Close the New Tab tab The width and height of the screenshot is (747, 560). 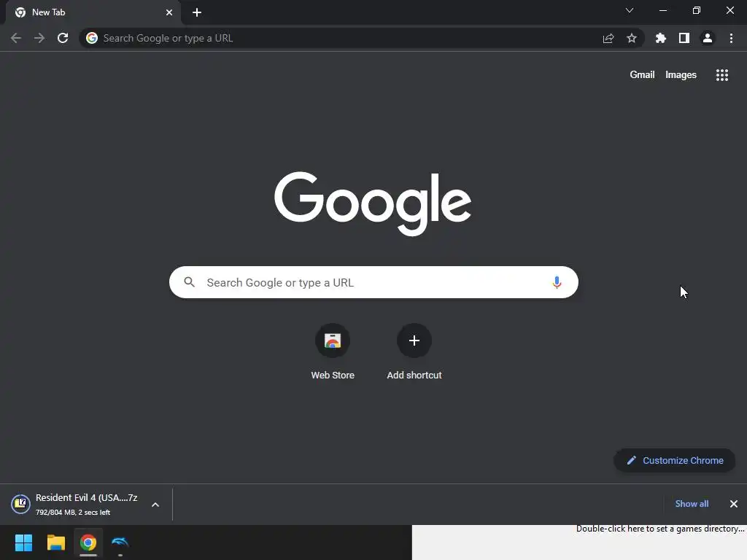[x=169, y=12]
